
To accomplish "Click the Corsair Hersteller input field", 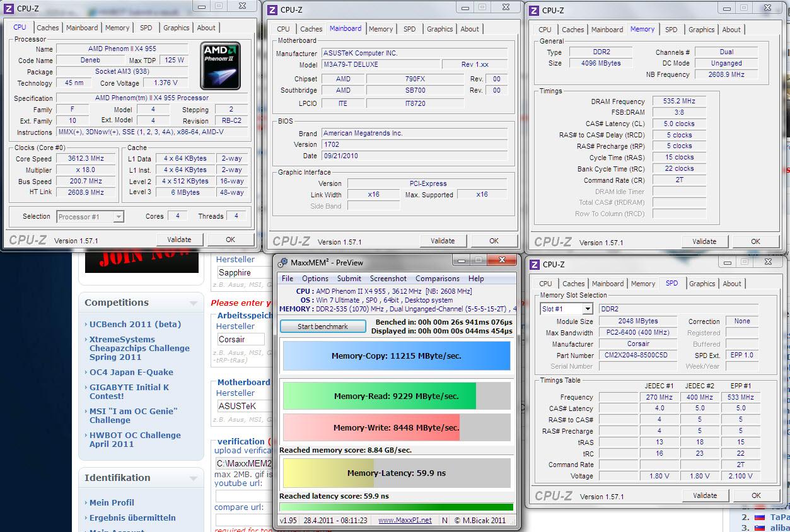I will coord(240,339).
